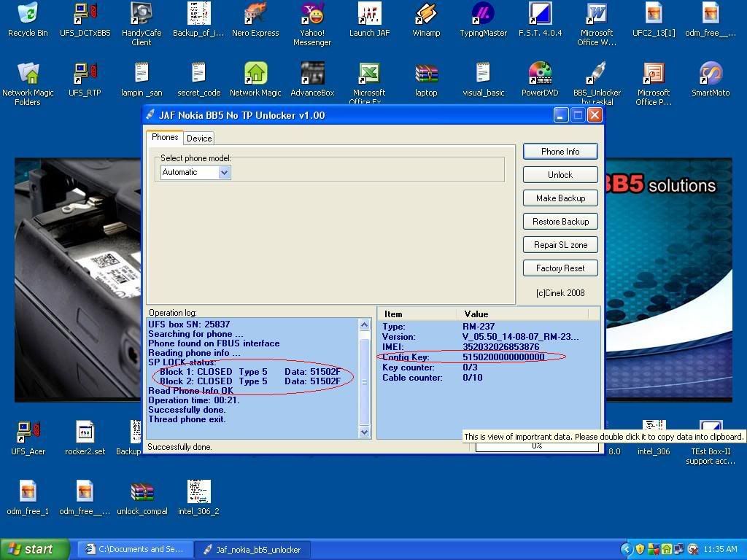Viewport: 747px width, 560px height.
Task: Select the IMEI value 352032026853876
Action: pyautogui.click(x=500, y=346)
